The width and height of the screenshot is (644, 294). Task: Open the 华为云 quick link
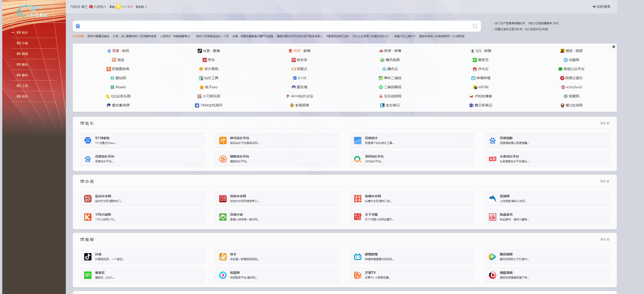pos(481,69)
